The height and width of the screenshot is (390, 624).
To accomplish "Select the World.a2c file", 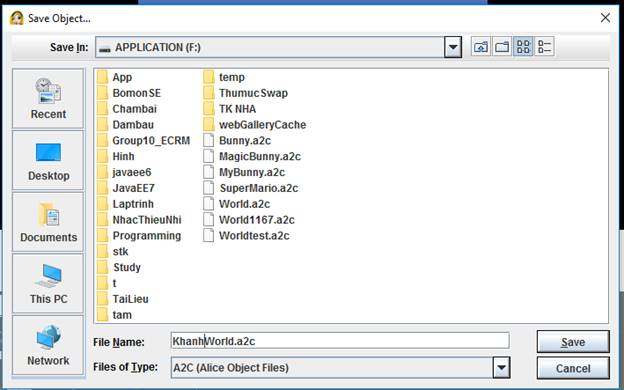I will click(x=237, y=204).
